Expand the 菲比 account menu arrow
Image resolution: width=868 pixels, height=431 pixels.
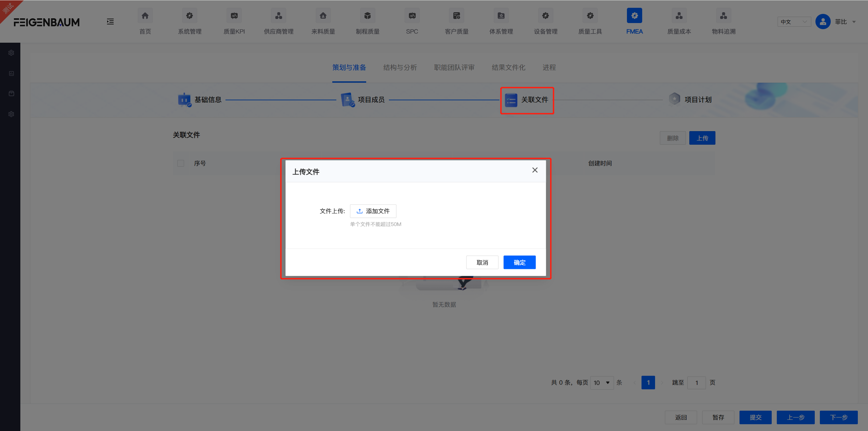pos(854,21)
